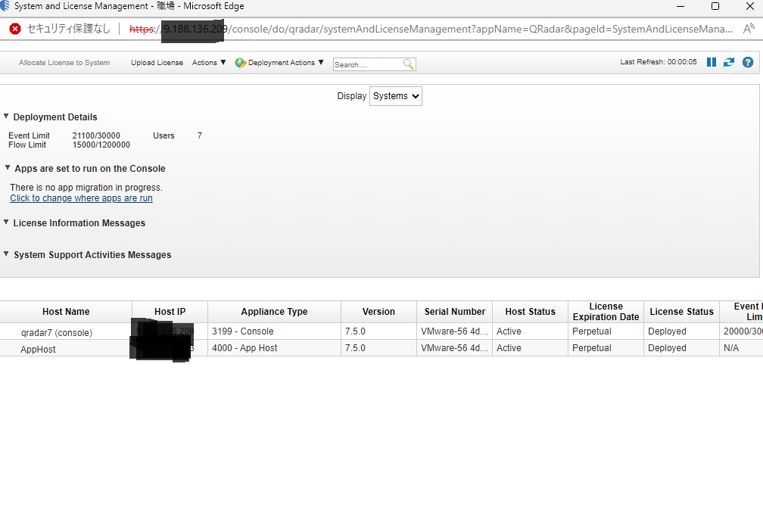Viewport: 763px width, 532px height.
Task: Collapse the Deployment Details section
Action: pyautogui.click(x=6, y=117)
